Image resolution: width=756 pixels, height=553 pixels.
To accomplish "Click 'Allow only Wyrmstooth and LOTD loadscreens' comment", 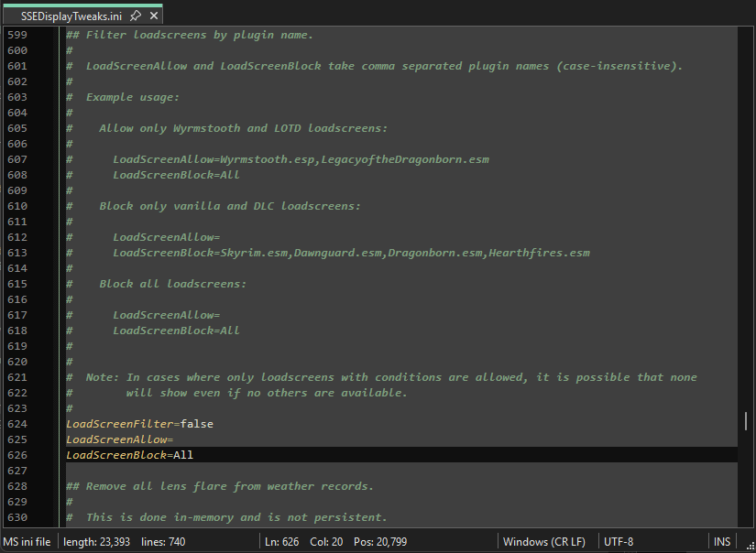I will tap(244, 128).
